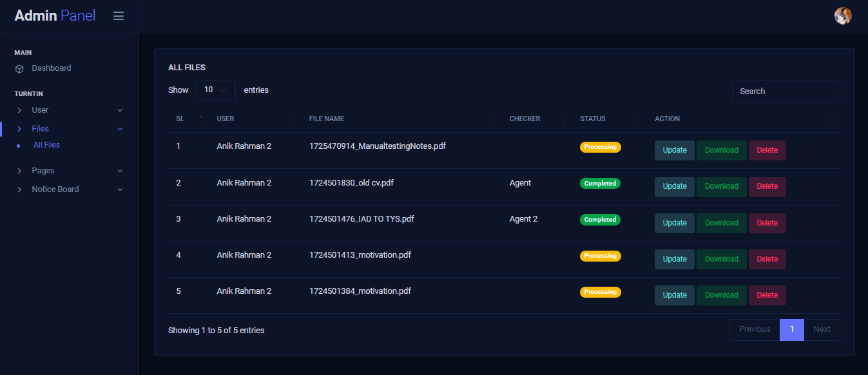Open the All Files submenu item

click(46, 145)
